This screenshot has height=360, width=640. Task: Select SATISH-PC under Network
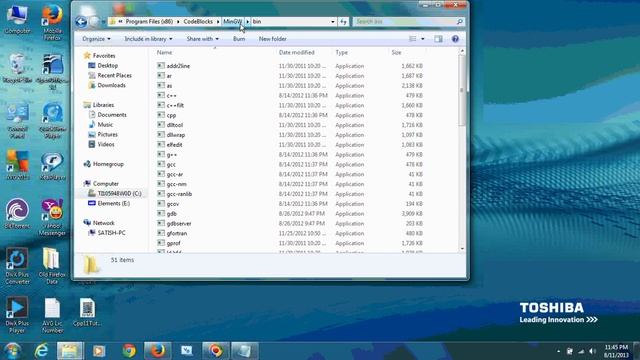[111, 233]
